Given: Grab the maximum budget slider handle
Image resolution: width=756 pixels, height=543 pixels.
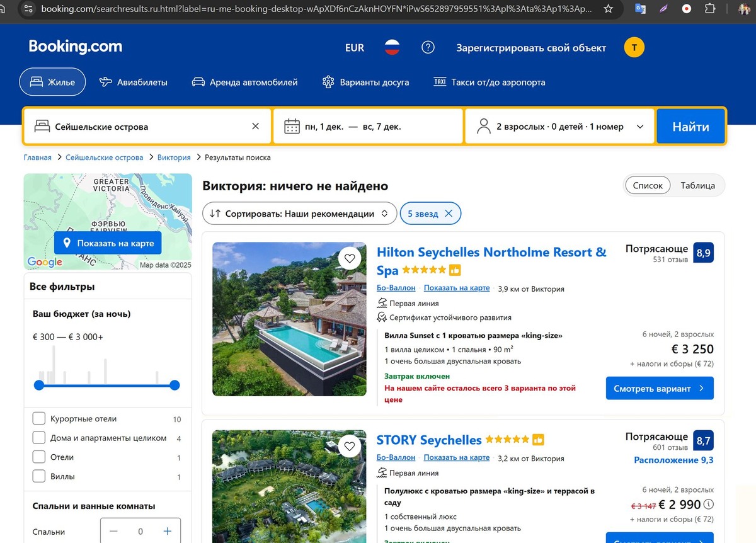Looking at the screenshot, I should click(x=175, y=385).
